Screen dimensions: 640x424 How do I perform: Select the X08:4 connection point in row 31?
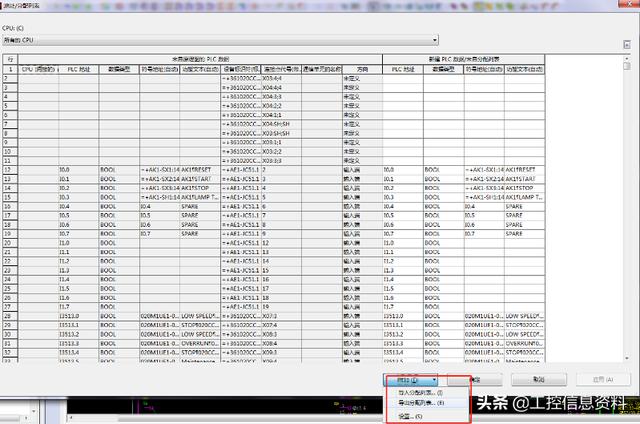pos(281,344)
